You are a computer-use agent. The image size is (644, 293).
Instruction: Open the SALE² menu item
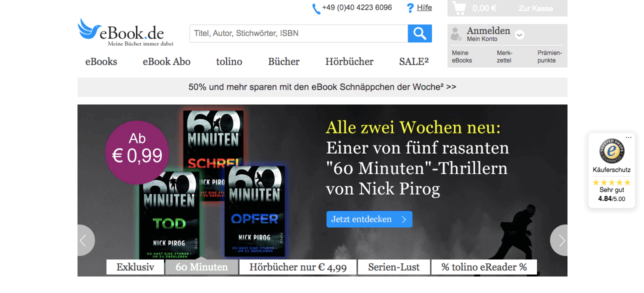tap(414, 61)
